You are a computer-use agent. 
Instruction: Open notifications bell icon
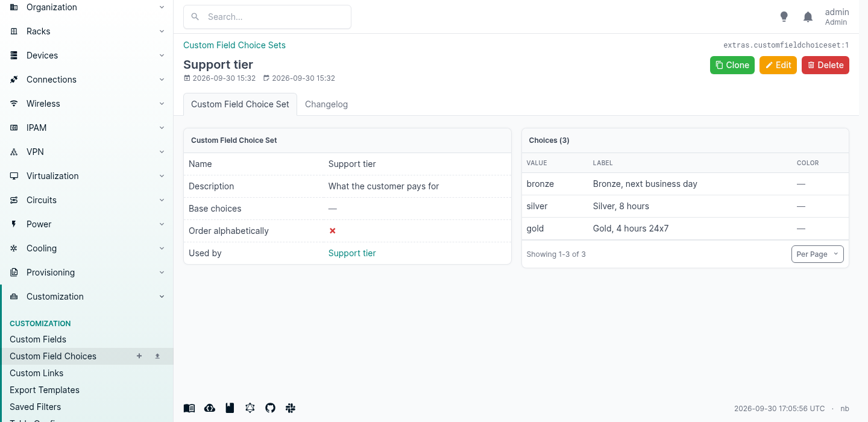tap(808, 17)
